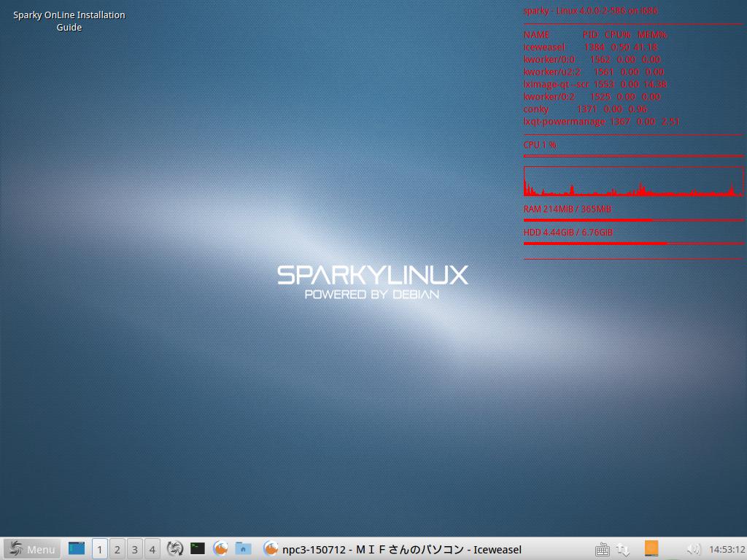Click the lxqt-powermanage row in conky
This screenshot has width=747, height=560.
click(601, 122)
